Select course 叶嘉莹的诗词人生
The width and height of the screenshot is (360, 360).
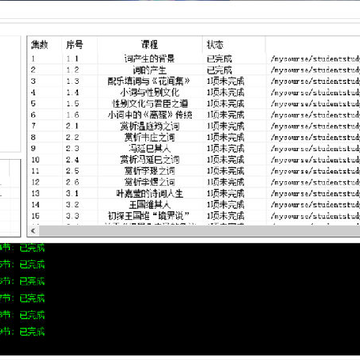(x=149, y=193)
